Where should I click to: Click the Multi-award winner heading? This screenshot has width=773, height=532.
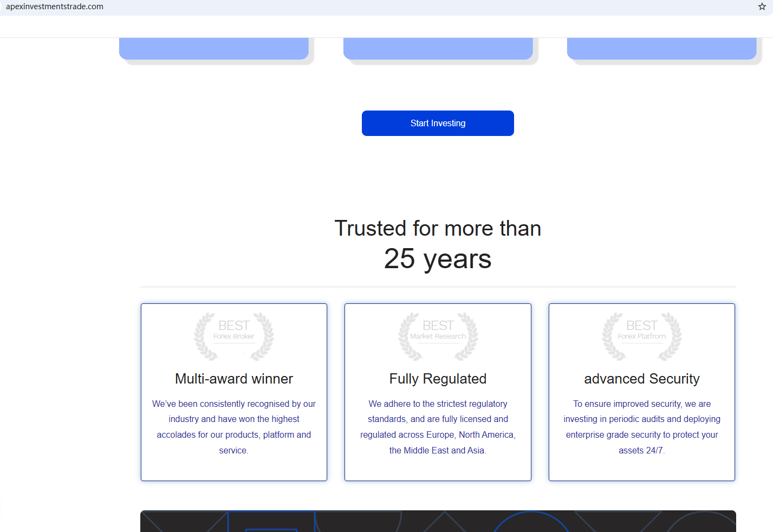234,379
